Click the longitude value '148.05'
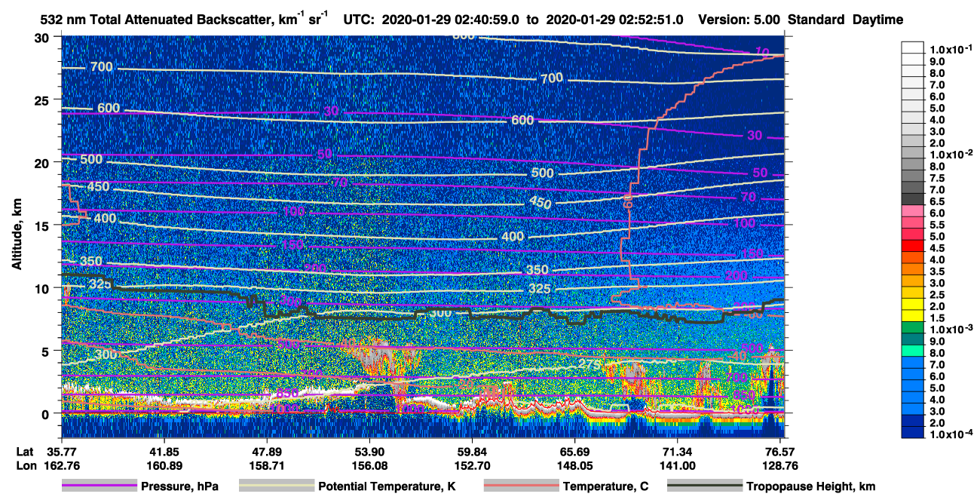This screenshot has width=980, height=503. [575, 466]
